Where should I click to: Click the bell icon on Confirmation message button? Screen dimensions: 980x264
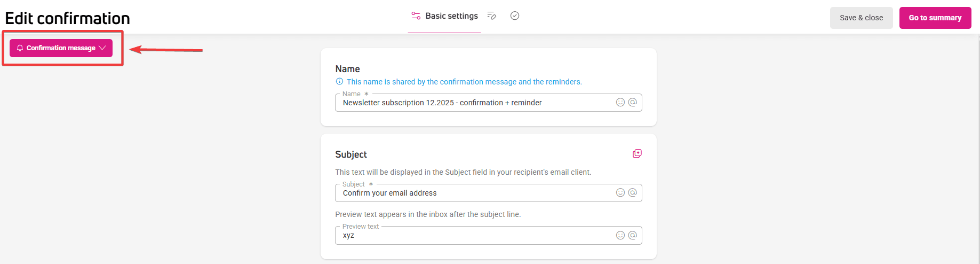pyautogui.click(x=20, y=48)
